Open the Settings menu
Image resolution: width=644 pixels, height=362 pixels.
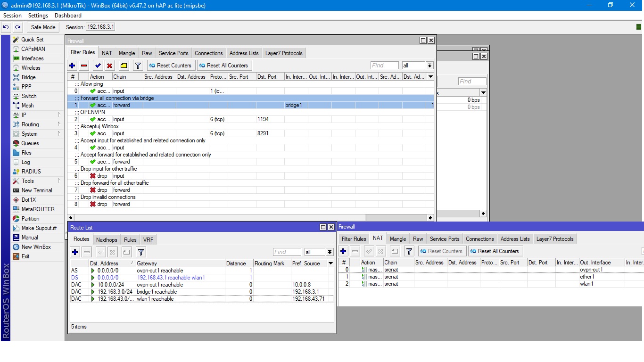click(x=38, y=16)
